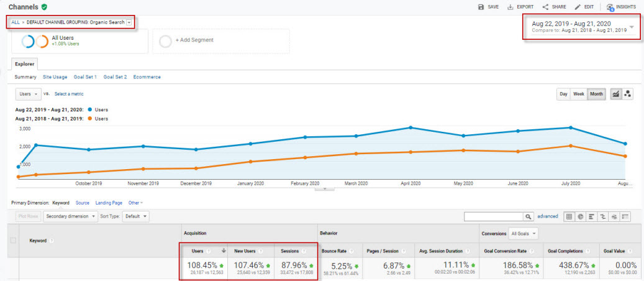644x281 pixels.
Task: Open the Secondary dimension dropdown
Action: click(71, 216)
